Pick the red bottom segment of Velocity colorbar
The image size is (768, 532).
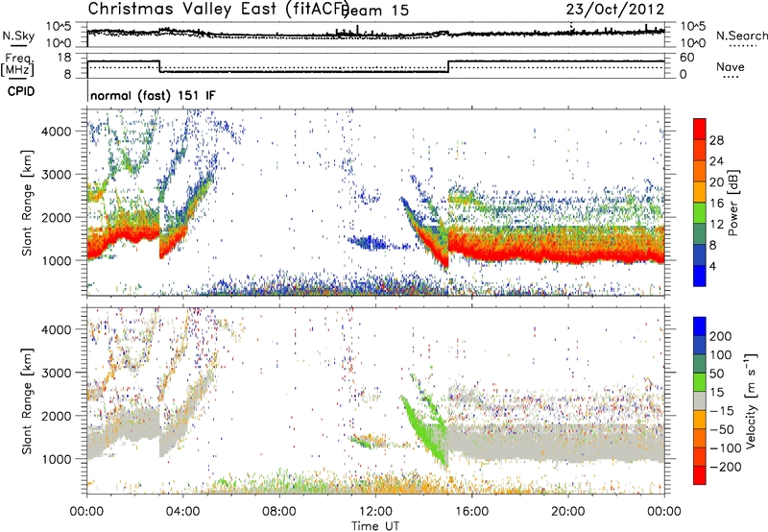pyautogui.click(x=700, y=475)
